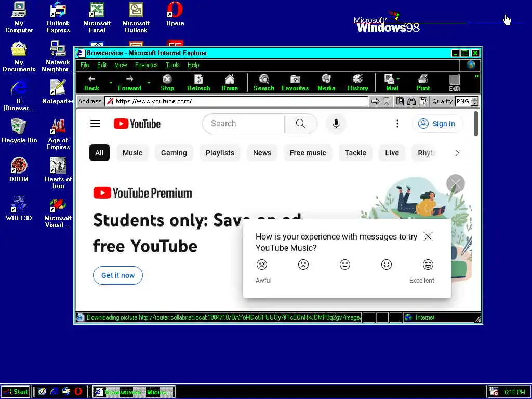Click the Quality PNG value field
This screenshot has height=399, width=532.
(x=463, y=101)
